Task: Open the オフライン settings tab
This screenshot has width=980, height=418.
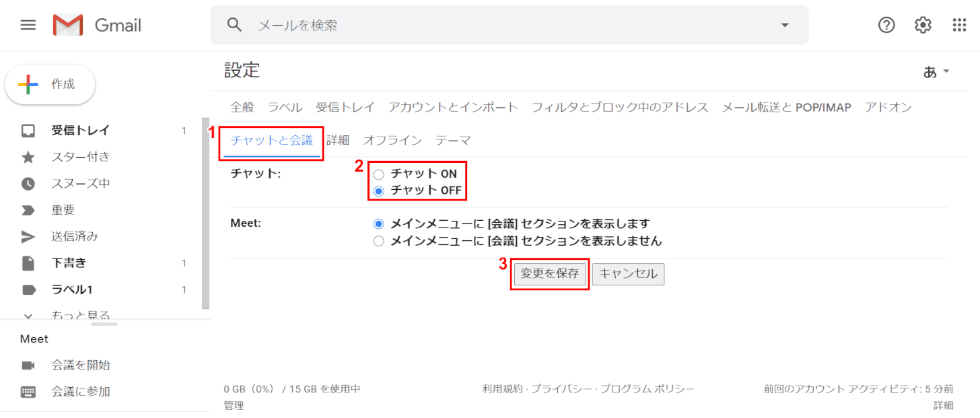Action: coord(392,141)
